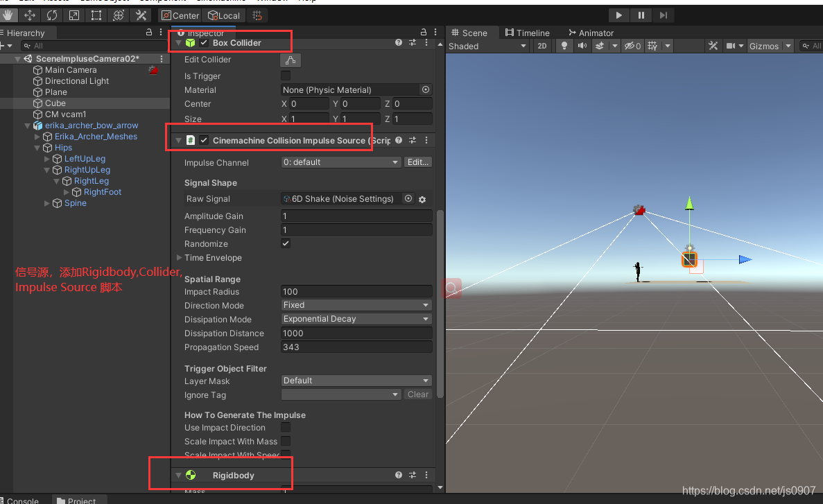The image size is (823, 504).
Task: Select Plane object in Hierarchy
Action: tap(55, 92)
